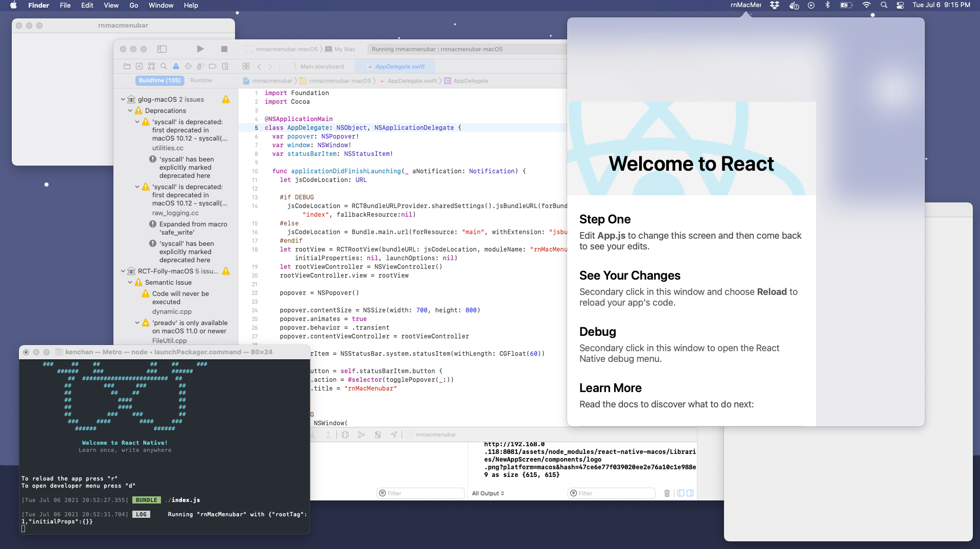This screenshot has height=549, width=980.
Task: Click AppDelegate class in the jump bar
Action: pyautogui.click(x=466, y=81)
